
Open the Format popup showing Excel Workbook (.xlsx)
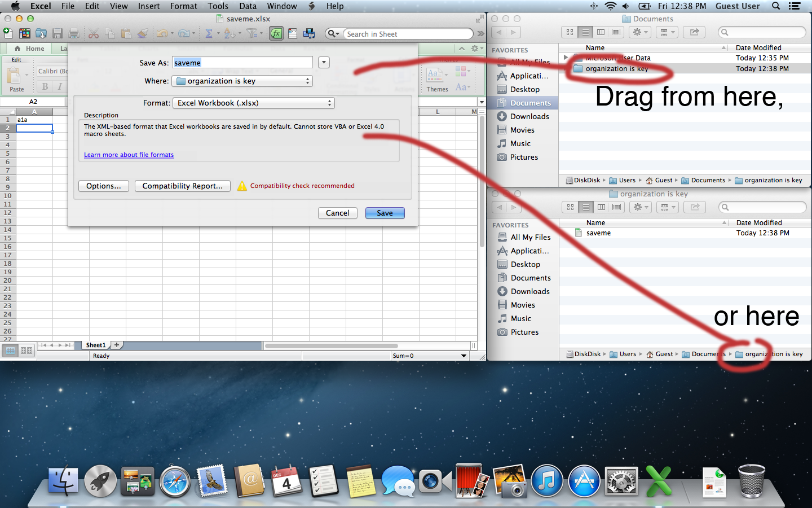tap(254, 103)
